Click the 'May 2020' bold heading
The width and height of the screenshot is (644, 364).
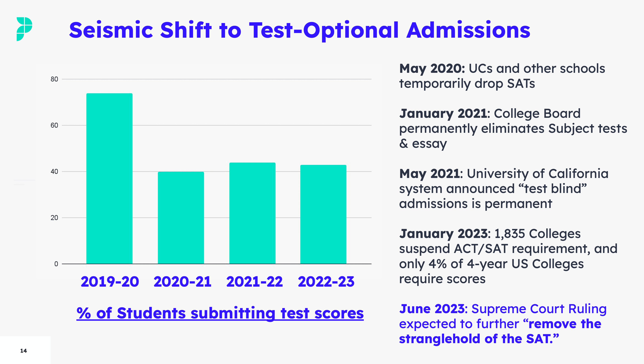click(x=432, y=69)
